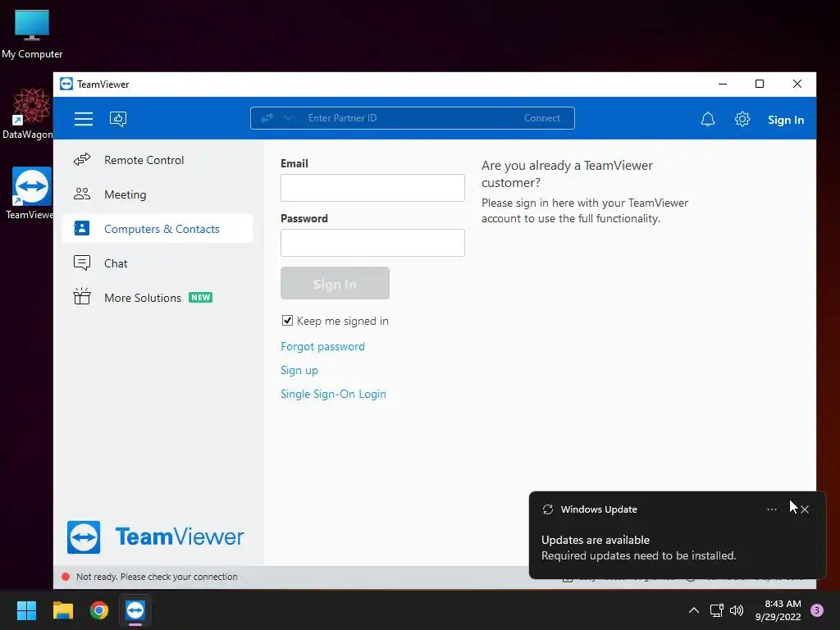Click the feedback icon in the blue toolbar
This screenshot has height=630, width=840.
(118, 118)
